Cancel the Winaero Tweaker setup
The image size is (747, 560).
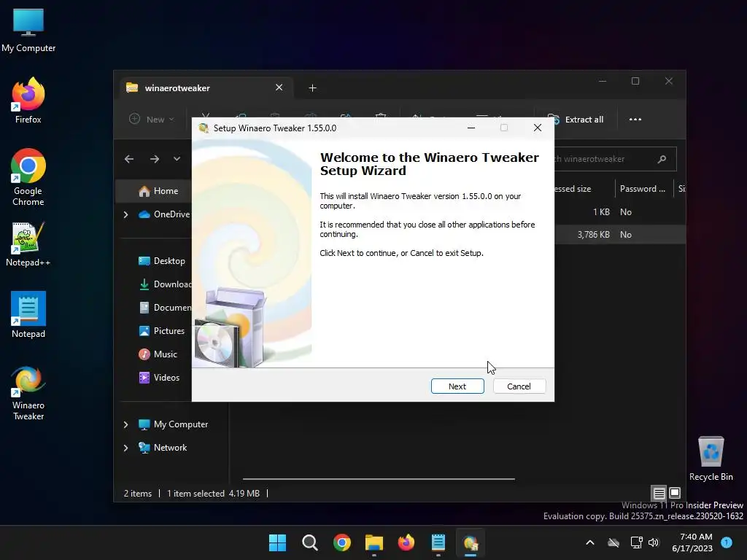[x=519, y=386]
